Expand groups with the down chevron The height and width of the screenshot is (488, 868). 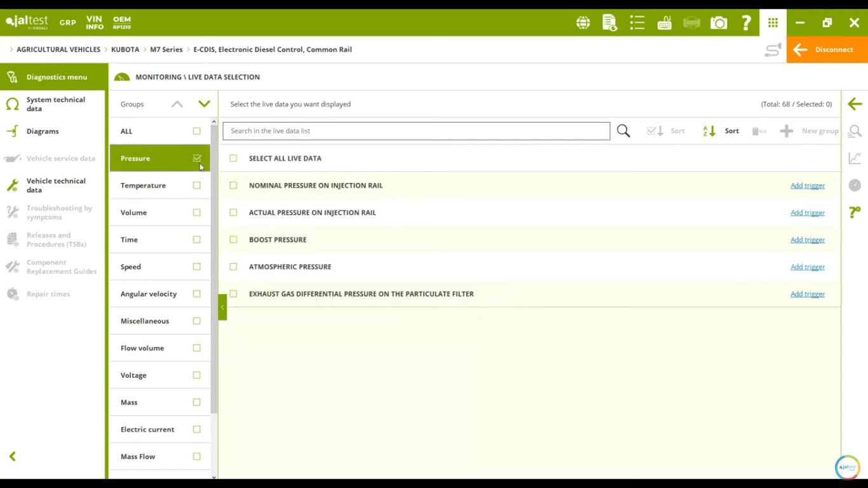[204, 104]
